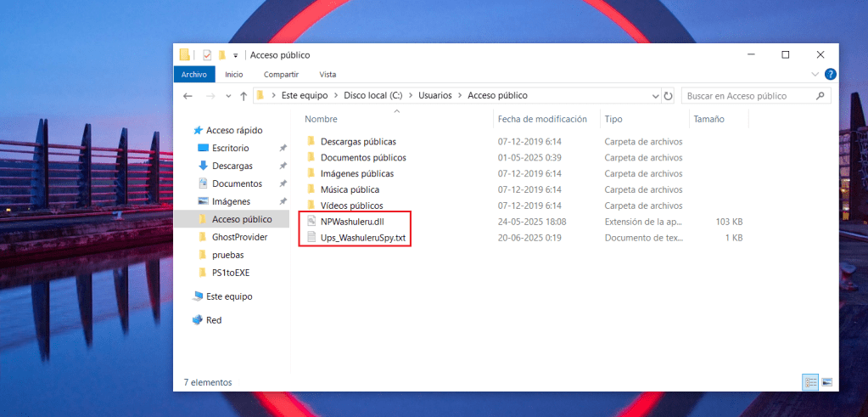Switch to large icons view
Viewport: 868px width, 417px height.
coord(826,383)
